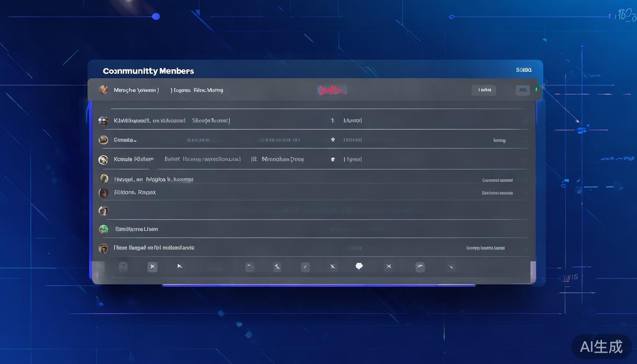This screenshot has height=364, width=637.
Task: Click the gray button in the header row
Action: click(483, 90)
